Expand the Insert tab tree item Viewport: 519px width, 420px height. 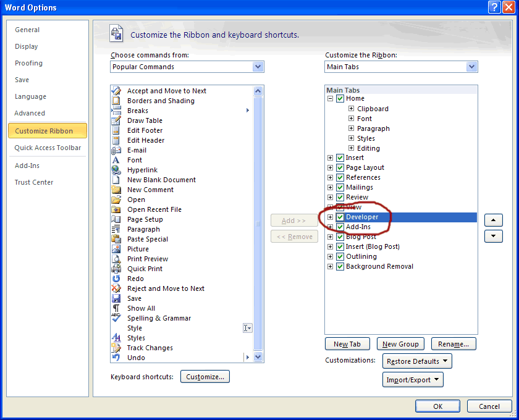[330, 157]
